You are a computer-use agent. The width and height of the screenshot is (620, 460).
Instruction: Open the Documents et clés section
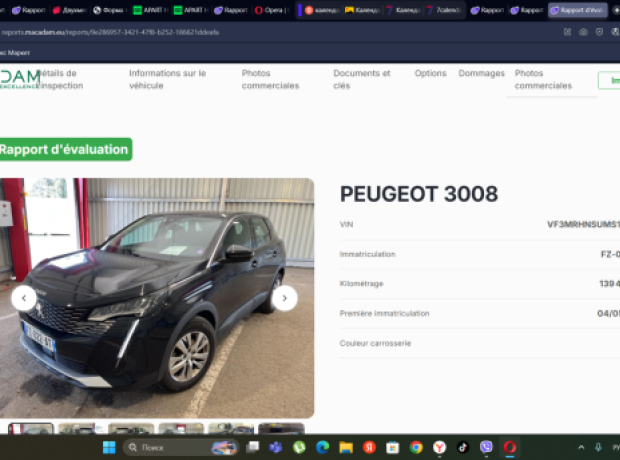pos(361,80)
